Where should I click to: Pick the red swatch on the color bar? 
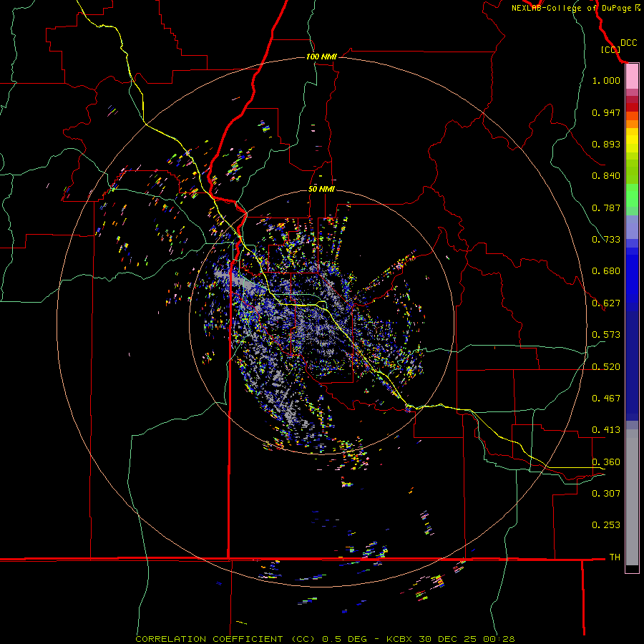(x=632, y=107)
